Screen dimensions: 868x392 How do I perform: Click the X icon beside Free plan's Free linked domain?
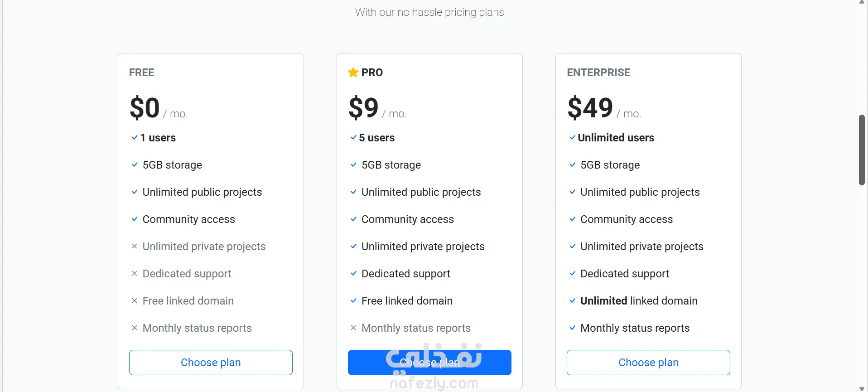point(135,300)
